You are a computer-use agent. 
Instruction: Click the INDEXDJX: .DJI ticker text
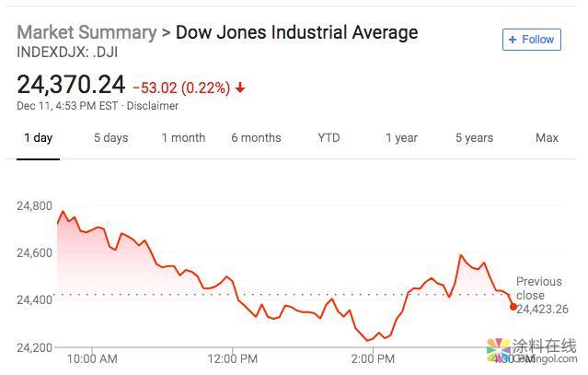(x=67, y=52)
